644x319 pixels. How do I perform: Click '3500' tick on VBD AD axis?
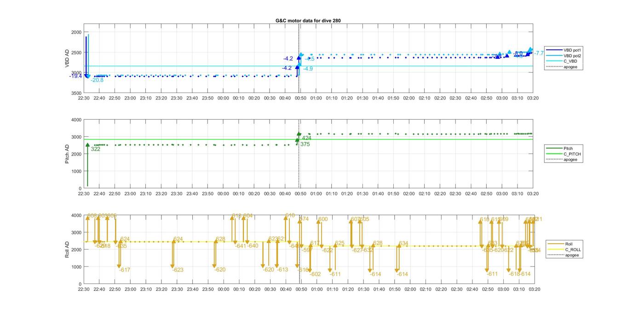[x=76, y=93]
